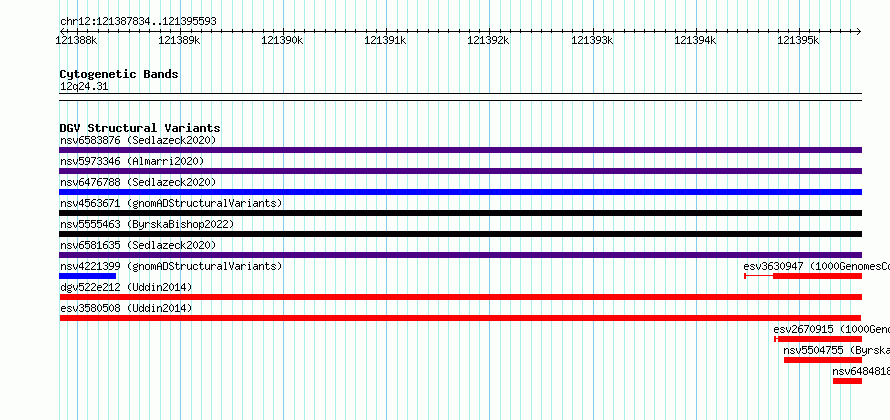Image resolution: width=890 pixels, height=420 pixels.
Task: Select the esv3580508 red variant bar
Action: (x=460, y=318)
